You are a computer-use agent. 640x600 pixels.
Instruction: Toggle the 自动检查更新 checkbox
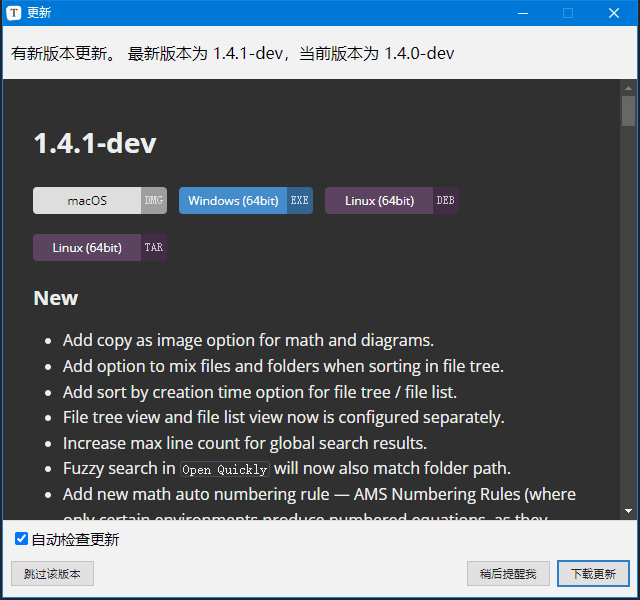pos(21,539)
